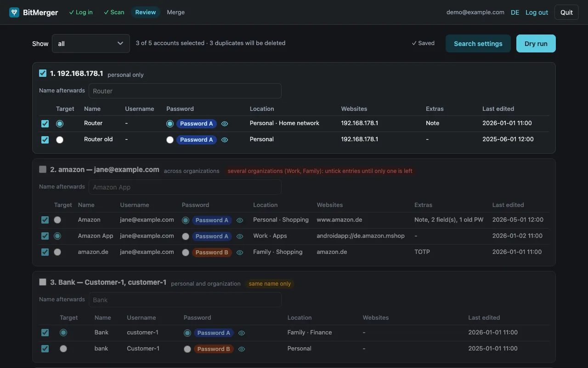588x368 pixels.
Task: Go to the Log in step
Action: coord(81,12)
